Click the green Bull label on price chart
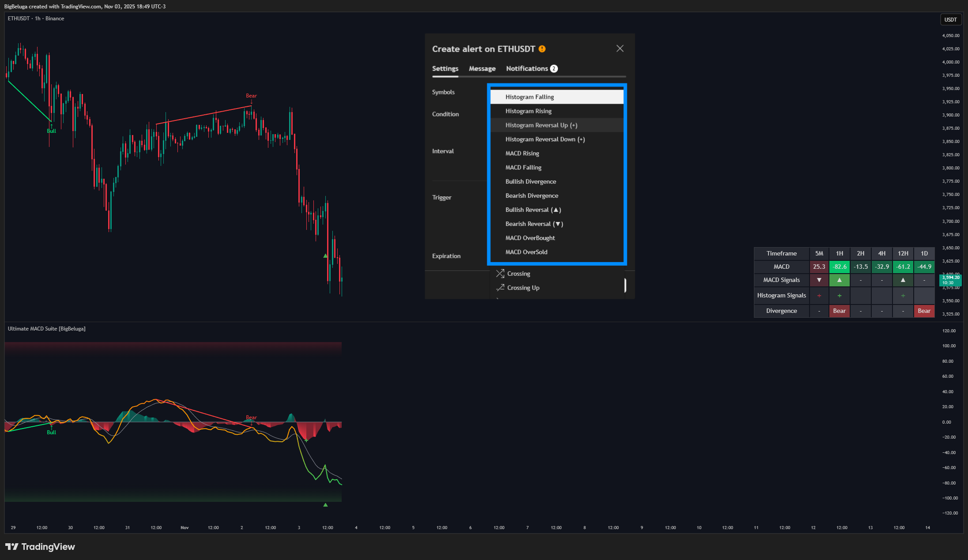The width and height of the screenshot is (968, 560). click(x=52, y=131)
